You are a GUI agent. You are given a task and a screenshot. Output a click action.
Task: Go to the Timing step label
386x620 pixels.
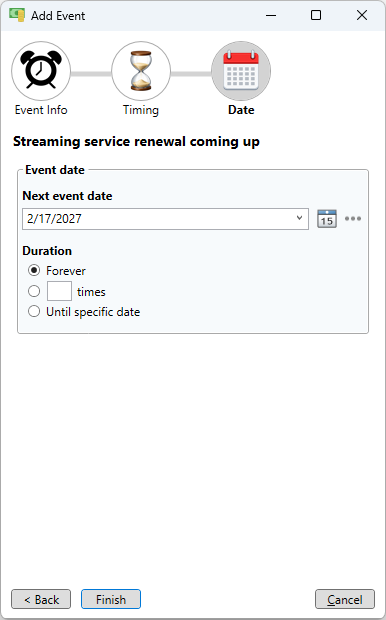[x=141, y=110]
